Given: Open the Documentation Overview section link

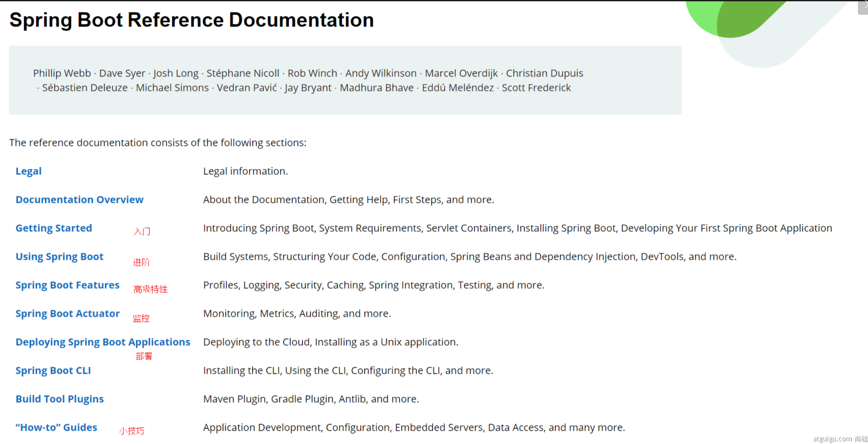Looking at the screenshot, I should pos(79,199).
